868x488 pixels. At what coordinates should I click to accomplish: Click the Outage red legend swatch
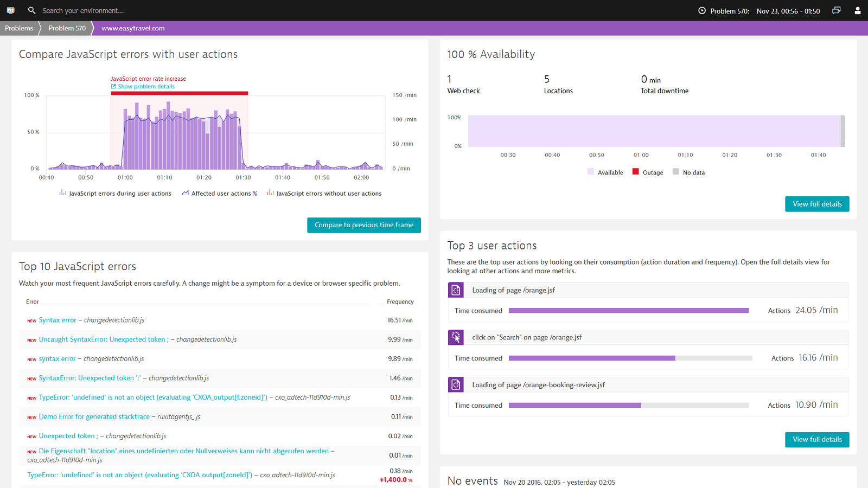point(636,171)
